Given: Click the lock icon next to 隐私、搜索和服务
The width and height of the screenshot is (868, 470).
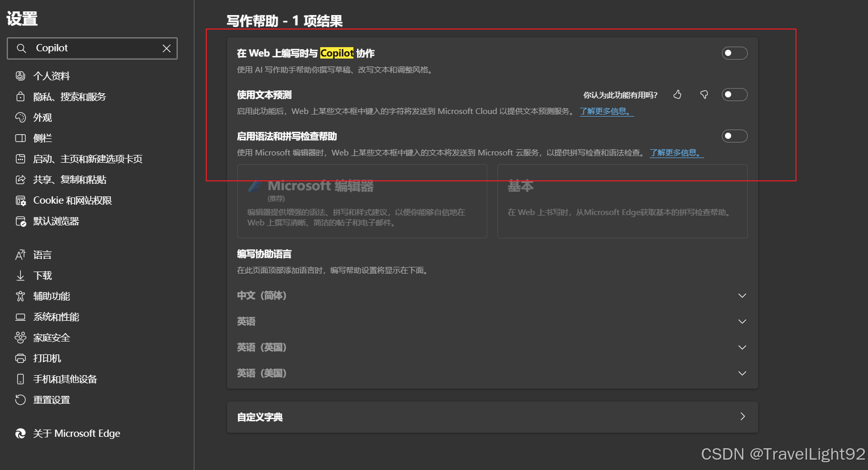Looking at the screenshot, I should point(20,96).
